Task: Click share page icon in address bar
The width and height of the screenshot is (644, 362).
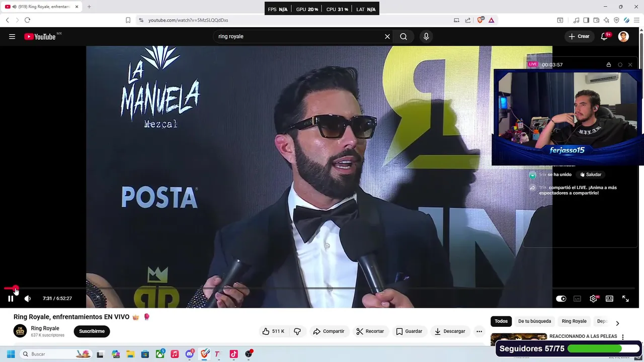Action: [468, 20]
